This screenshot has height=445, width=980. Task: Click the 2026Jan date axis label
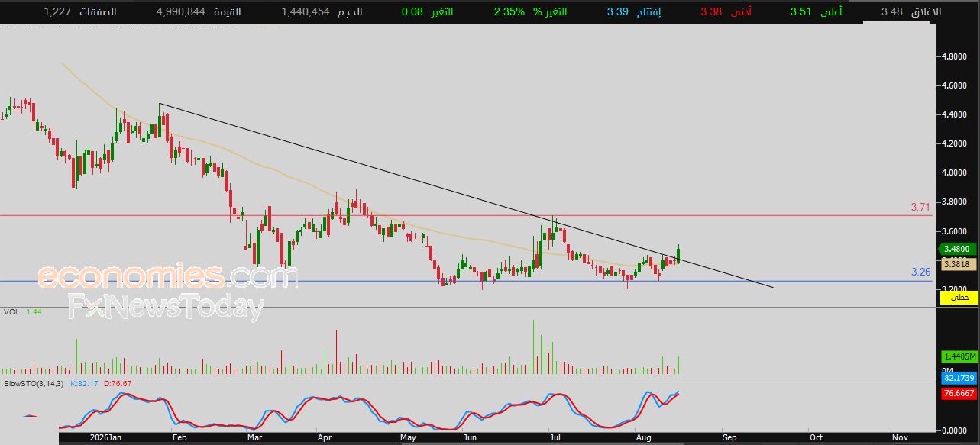coord(104,437)
